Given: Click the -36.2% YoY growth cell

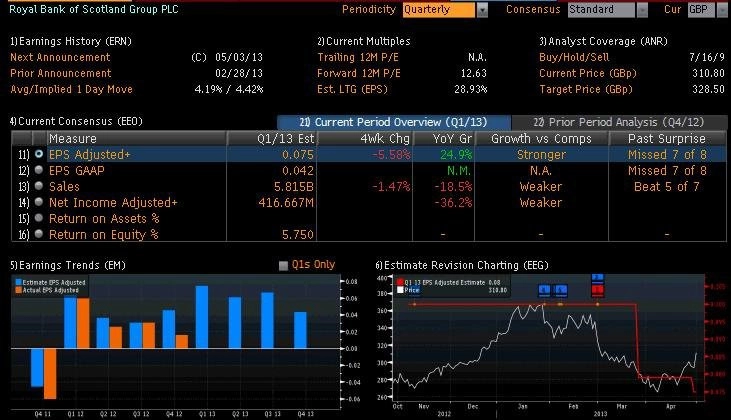Looking at the screenshot, I should pos(453,202).
